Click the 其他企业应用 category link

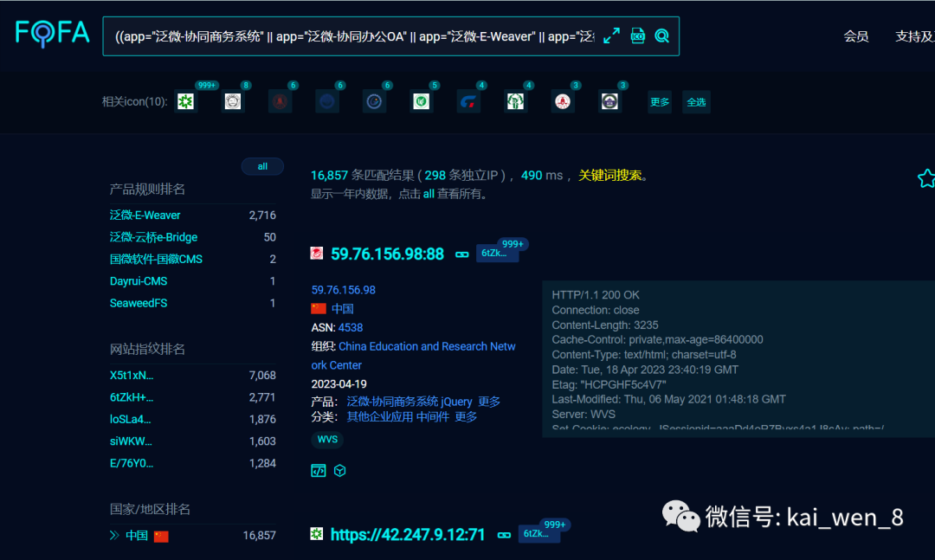tap(380, 417)
